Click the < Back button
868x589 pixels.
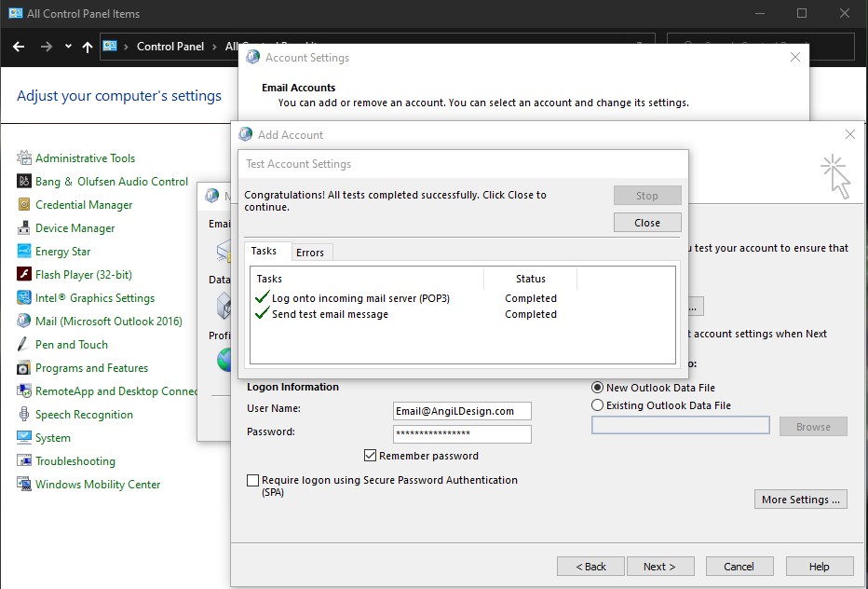[x=590, y=567]
